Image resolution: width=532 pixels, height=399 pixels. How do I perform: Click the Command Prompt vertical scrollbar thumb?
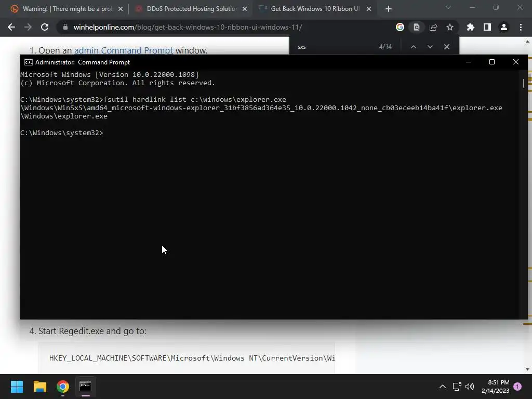click(524, 83)
